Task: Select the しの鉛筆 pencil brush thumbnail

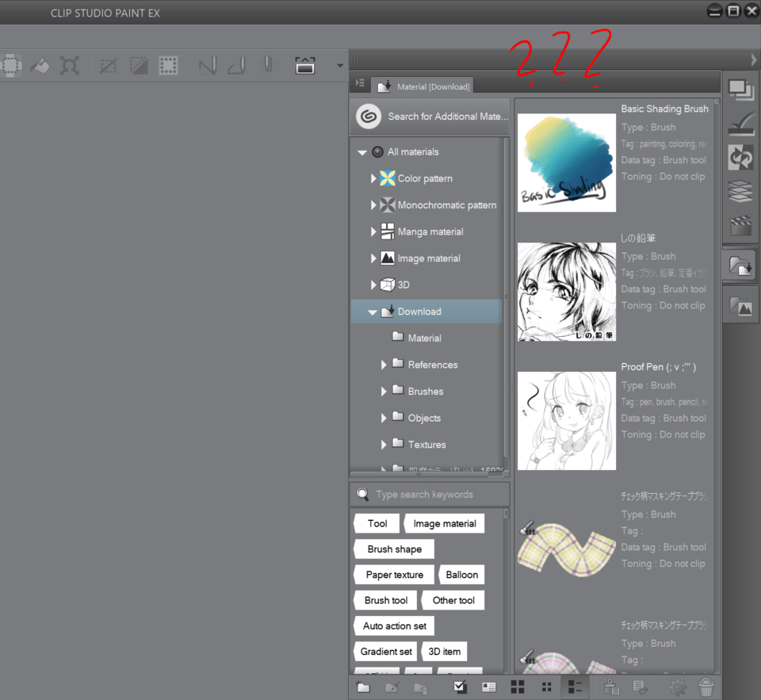Action: pyautogui.click(x=566, y=292)
